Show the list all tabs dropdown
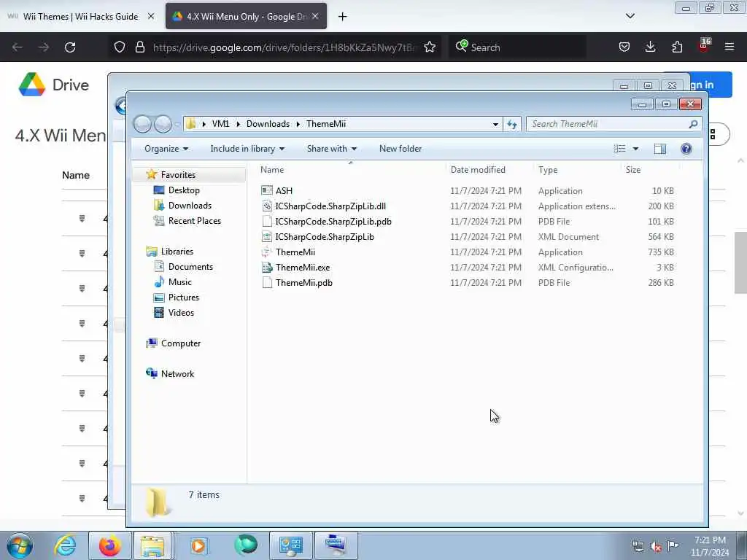 coord(630,16)
